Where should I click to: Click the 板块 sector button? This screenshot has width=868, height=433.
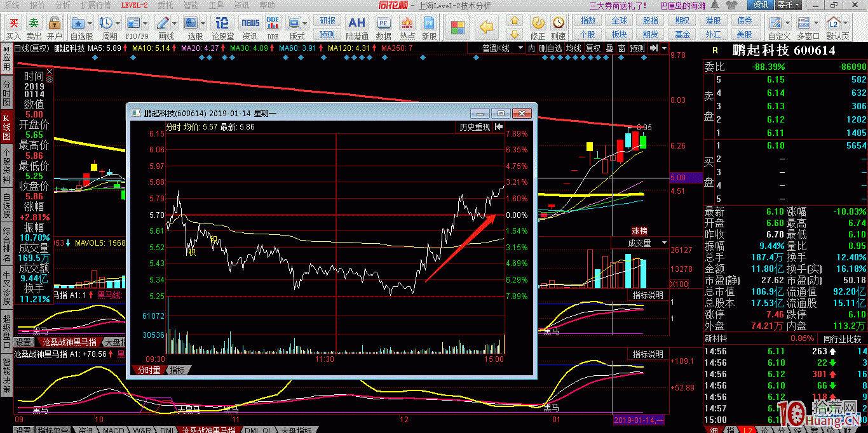pyautogui.click(x=619, y=34)
